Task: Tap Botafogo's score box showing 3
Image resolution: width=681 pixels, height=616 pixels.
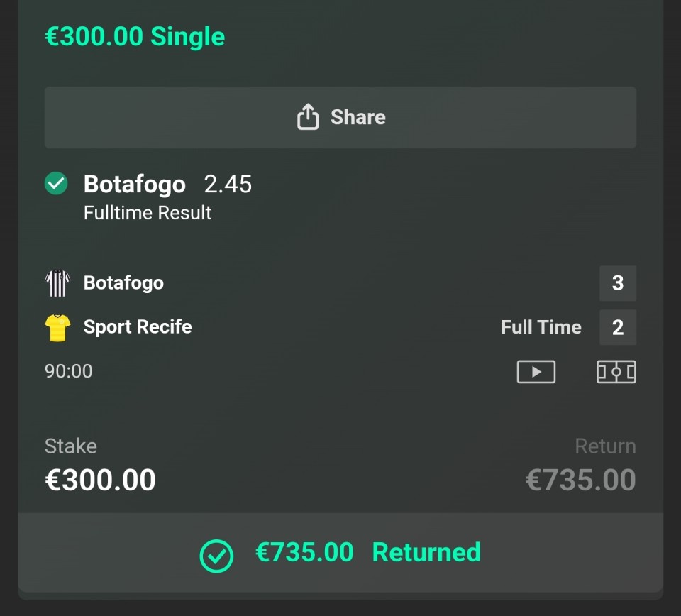Action: [x=617, y=283]
